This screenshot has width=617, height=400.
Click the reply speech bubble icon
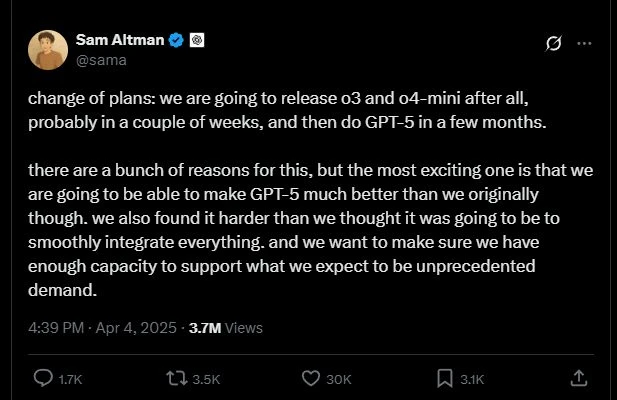click(x=44, y=378)
